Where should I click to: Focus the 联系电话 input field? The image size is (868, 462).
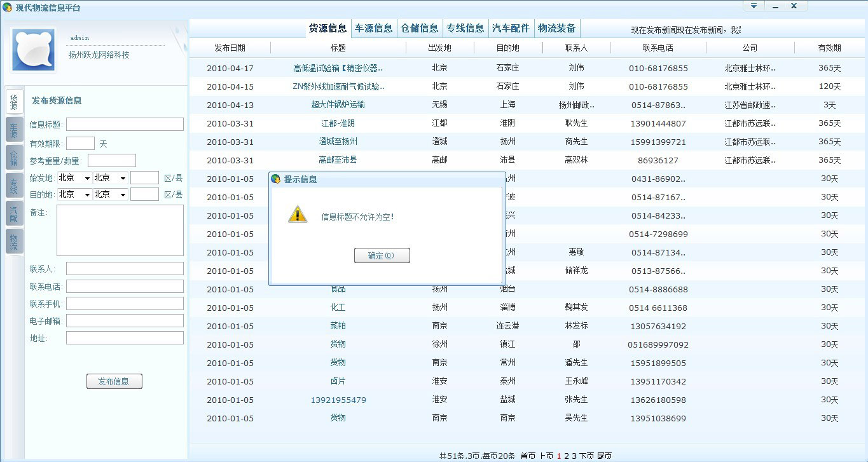click(125, 287)
